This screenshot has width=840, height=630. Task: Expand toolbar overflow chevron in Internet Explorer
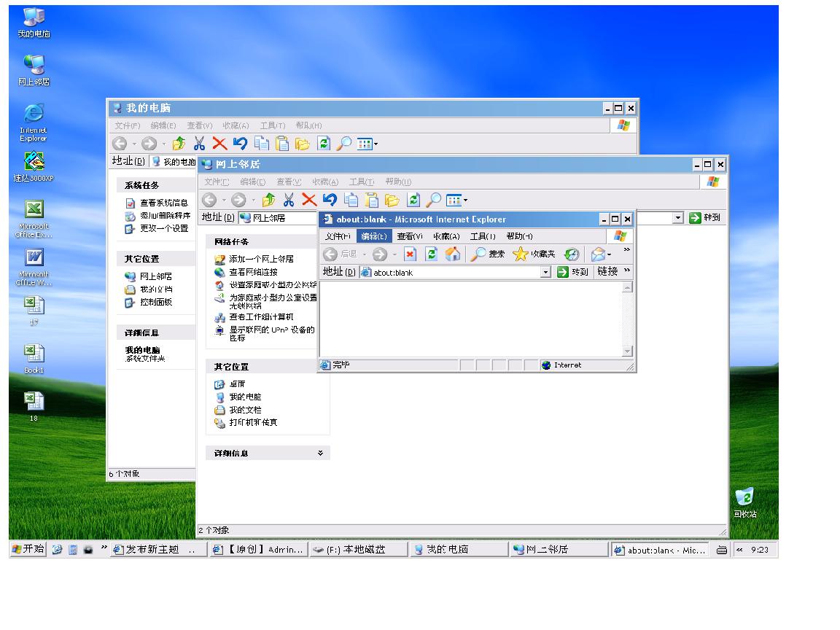(627, 249)
